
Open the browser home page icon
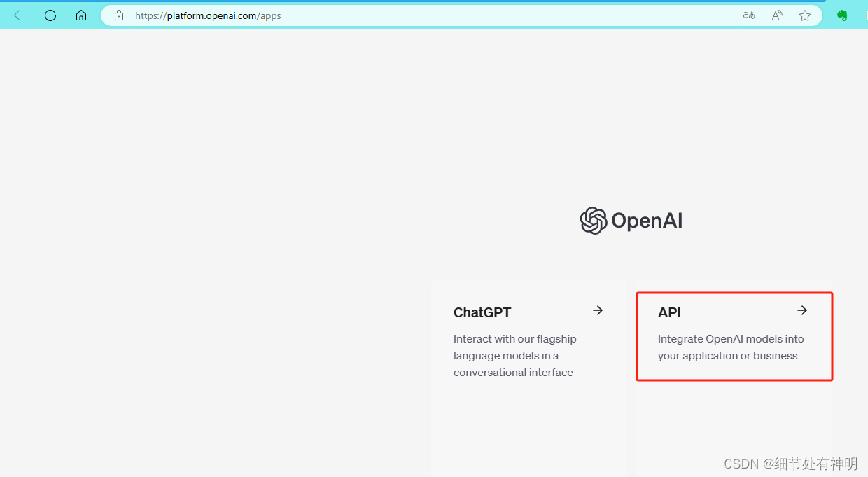coord(81,15)
